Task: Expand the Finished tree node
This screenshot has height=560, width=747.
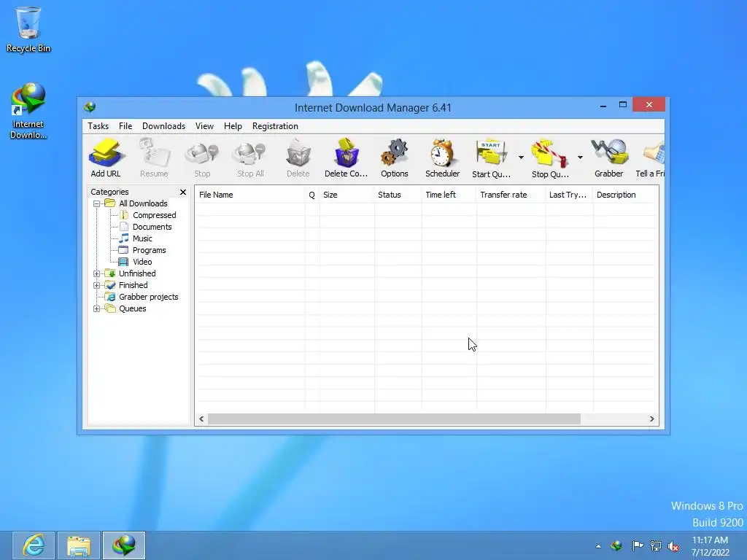Action: (97, 285)
